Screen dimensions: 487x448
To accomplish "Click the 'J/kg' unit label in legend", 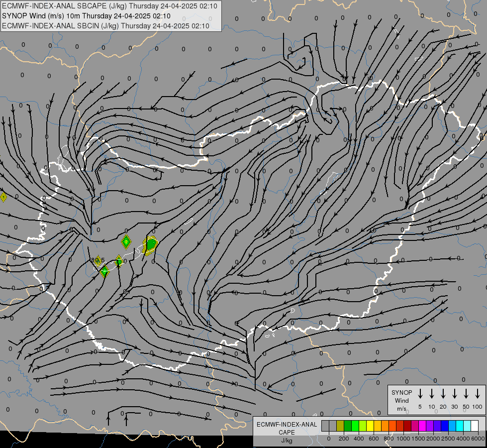I will [287, 441].
